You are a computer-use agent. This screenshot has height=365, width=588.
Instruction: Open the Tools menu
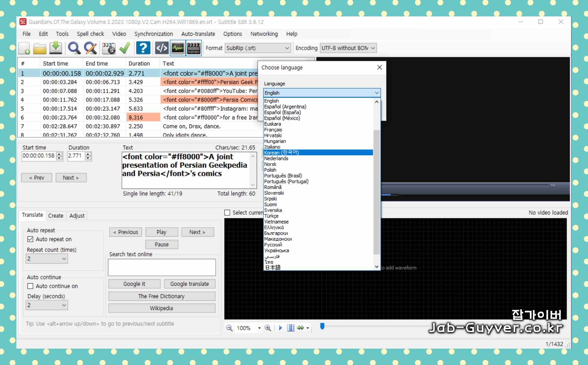pyautogui.click(x=62, y=34)
